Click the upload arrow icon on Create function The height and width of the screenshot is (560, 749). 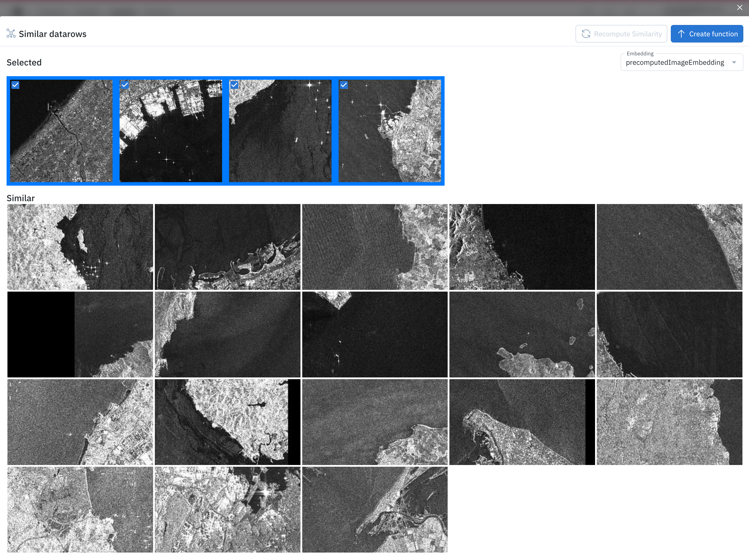[x=681, y=34]
